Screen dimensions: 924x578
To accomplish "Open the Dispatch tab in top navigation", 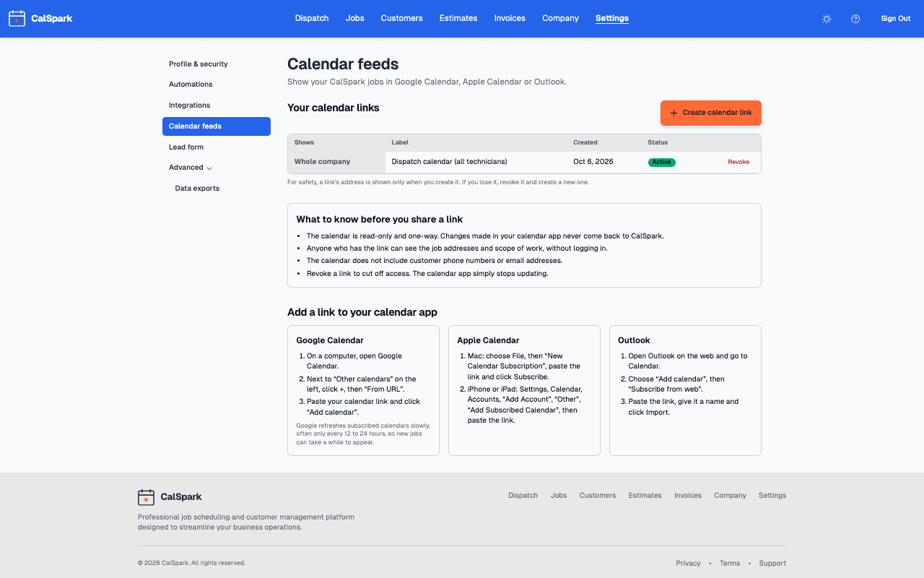I will [312, 18].
